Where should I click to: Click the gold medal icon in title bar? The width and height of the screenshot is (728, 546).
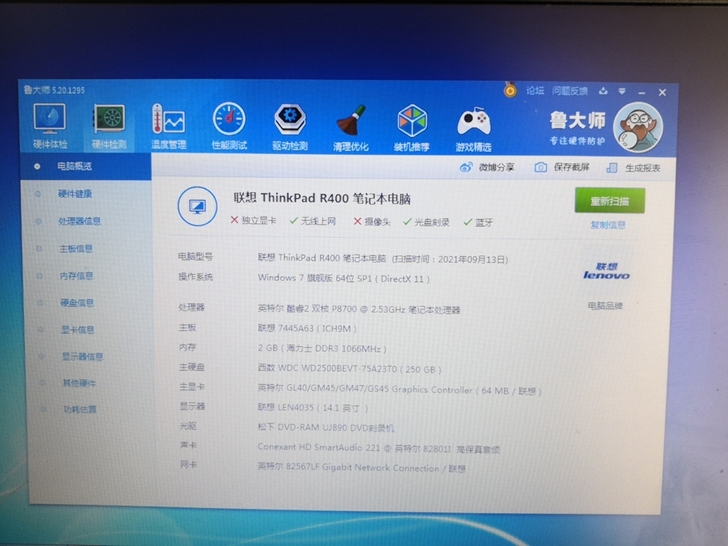(510, 90)
